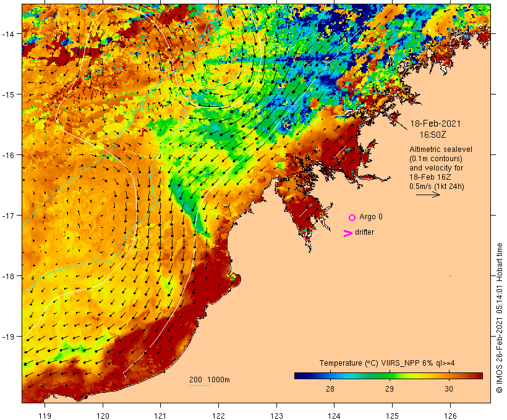Click the 'drifter' legend label
Image resolution: width=507 pixels, height=420 pixels.
[x=364, y=232]
